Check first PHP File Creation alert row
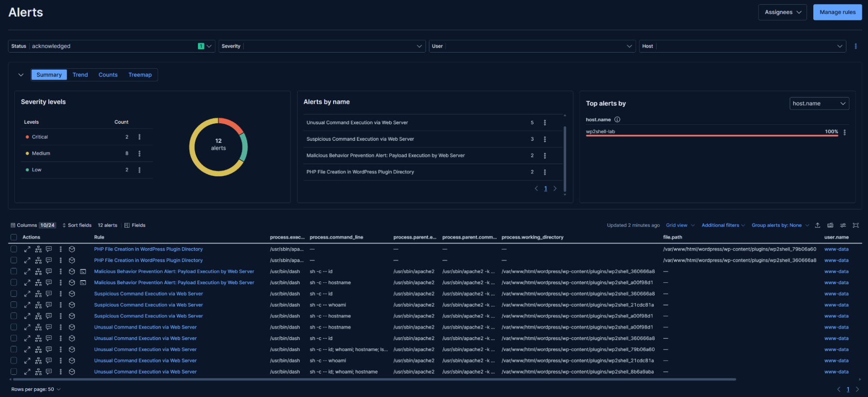 click(x=14, y=249)
